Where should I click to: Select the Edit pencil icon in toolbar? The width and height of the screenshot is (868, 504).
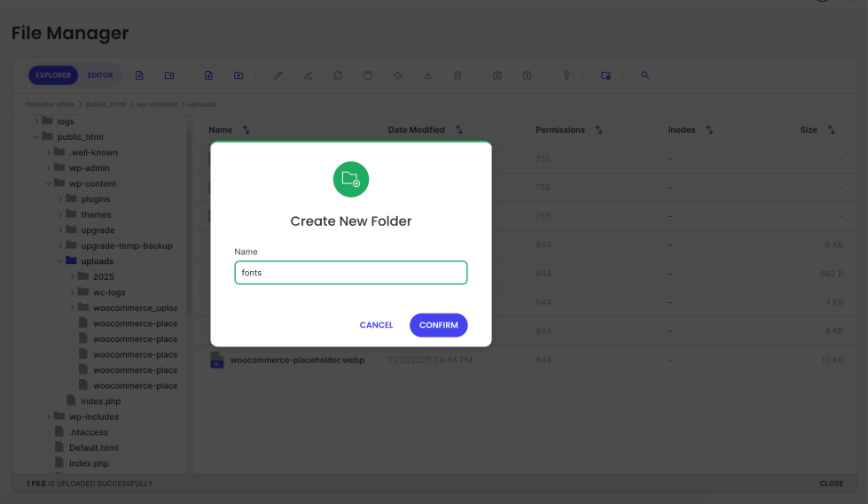pos(278,75)
